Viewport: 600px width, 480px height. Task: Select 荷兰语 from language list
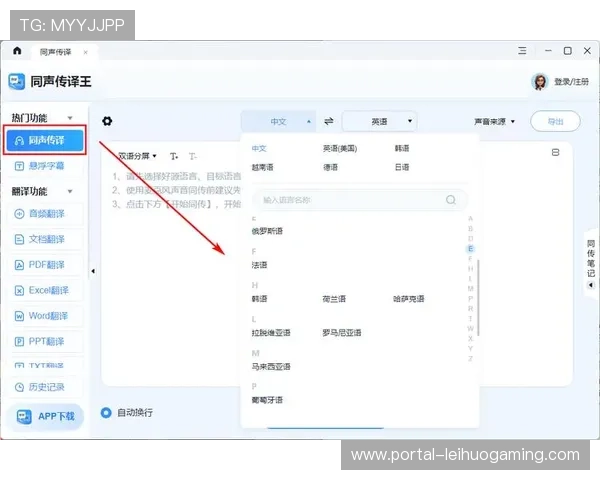[334, 299]
